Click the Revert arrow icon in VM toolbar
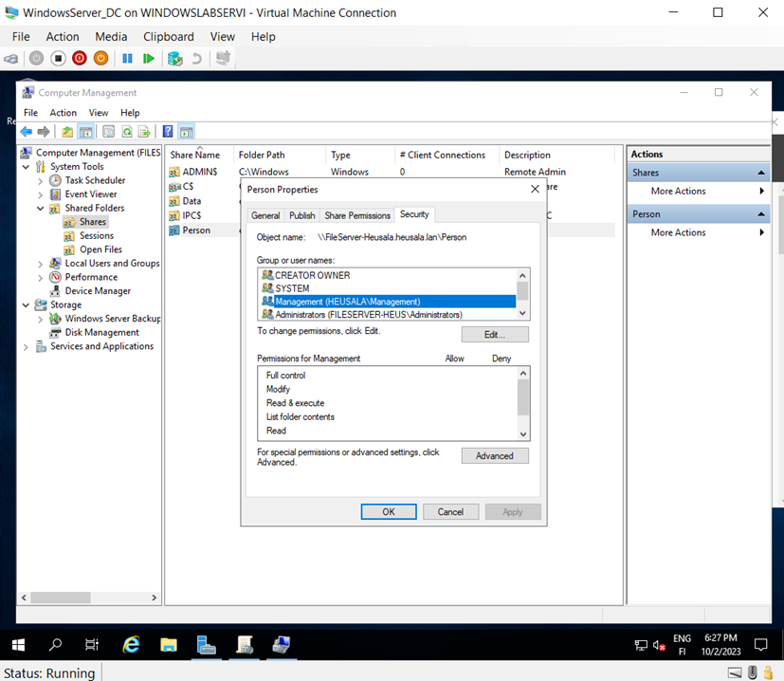Screen dimensions: 784x681 pyautogui.click(x=197, y=58)
